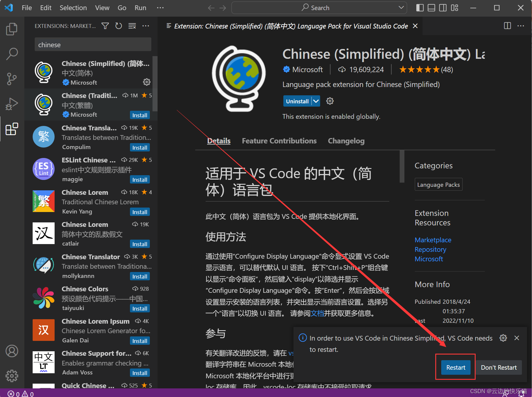Open the More Actions ellipsis in editor title
This screenshot has width=532, height=397.
521,26
